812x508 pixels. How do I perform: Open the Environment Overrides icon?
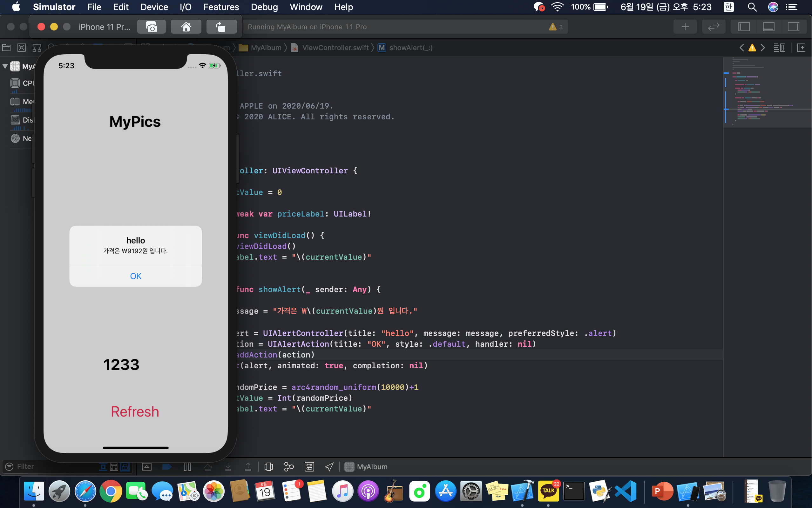click(x=309, y=467)
